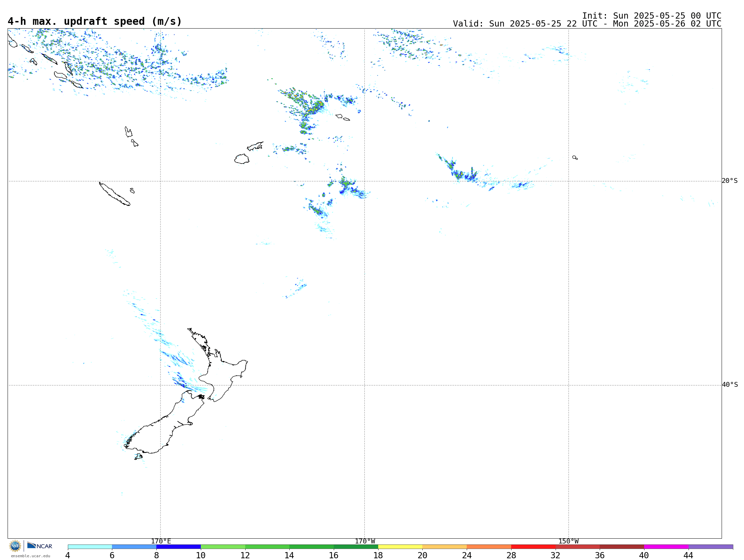
Task: Click the 20°S latitude label
Action: pyautogui.click(x=730, y=181)
